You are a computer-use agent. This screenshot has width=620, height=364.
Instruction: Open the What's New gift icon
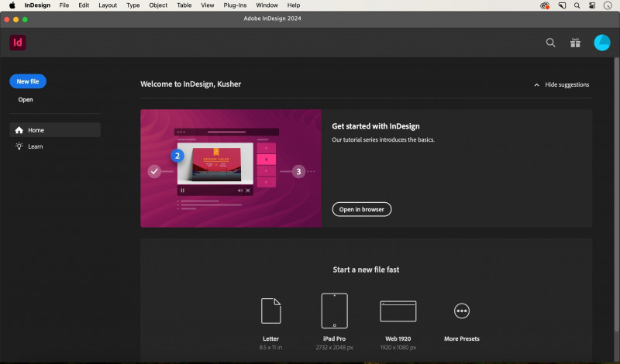(575, 43)
